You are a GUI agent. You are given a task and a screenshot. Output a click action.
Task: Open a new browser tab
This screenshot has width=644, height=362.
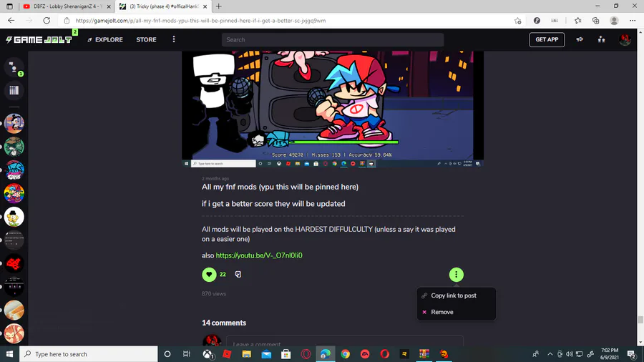point(218,6)
